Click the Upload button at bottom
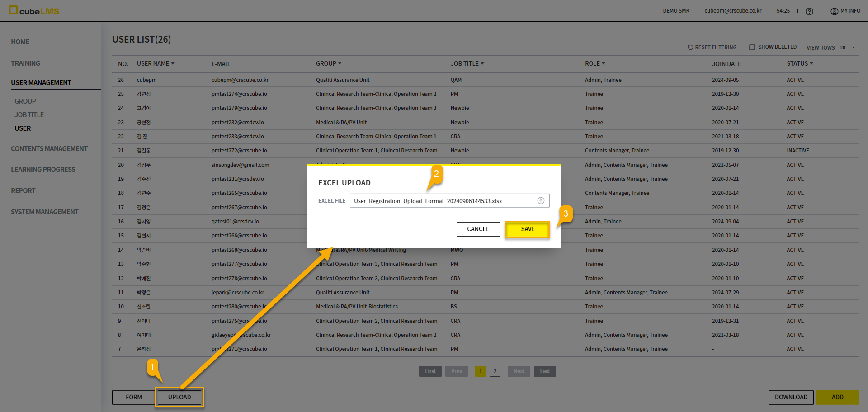 click(179, 397)
